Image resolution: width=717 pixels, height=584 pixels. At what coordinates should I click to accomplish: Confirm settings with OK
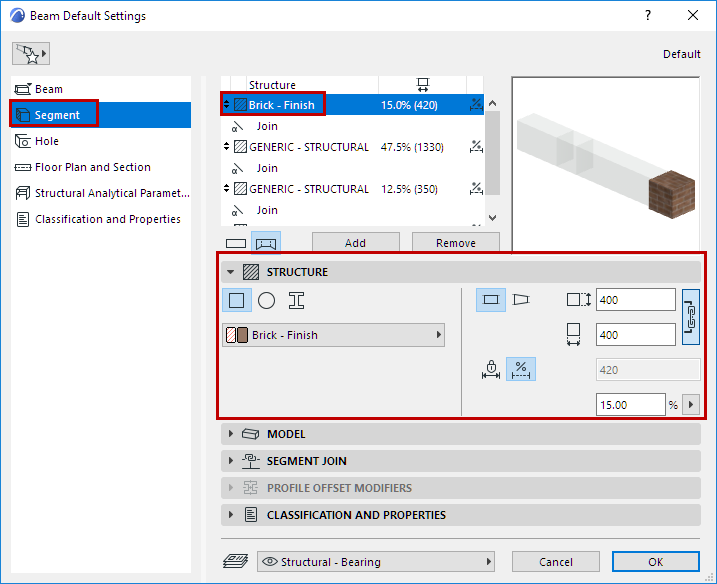coord(656,562)
